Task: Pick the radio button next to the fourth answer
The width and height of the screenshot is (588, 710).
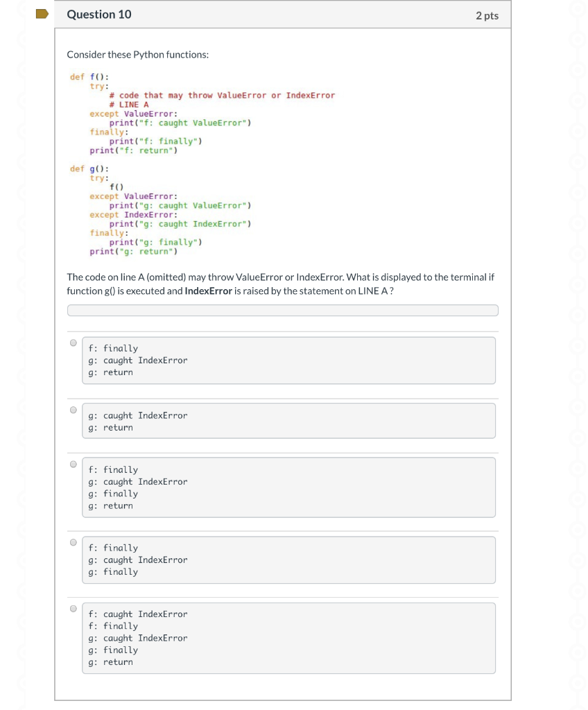Action: tap(73, 541)
